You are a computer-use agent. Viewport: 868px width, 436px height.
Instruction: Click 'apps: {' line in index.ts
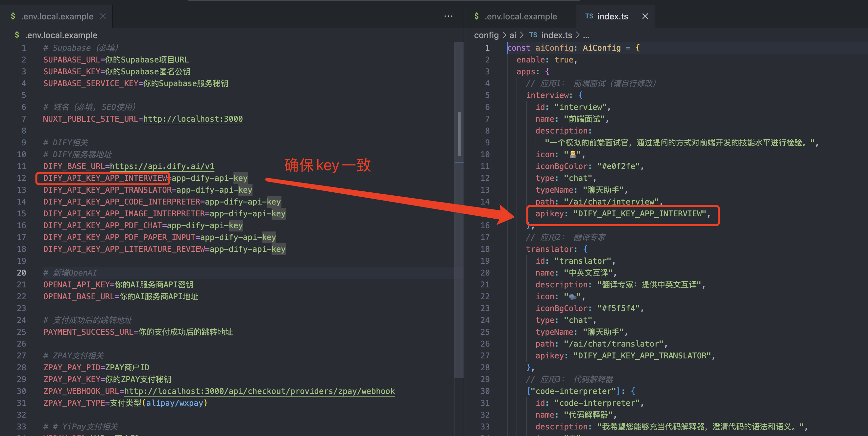(x=533, y=71)
